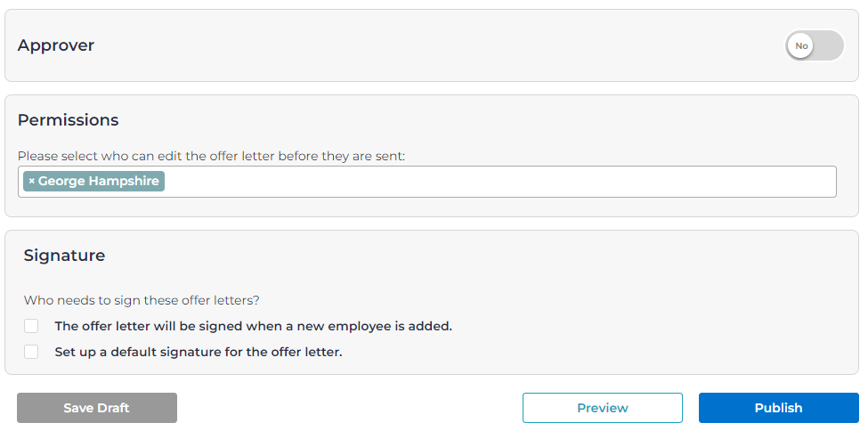This screenshot has height=431, width=868.
Task: Open the editors multi-select field's empty area
Action: click(499, 182)
